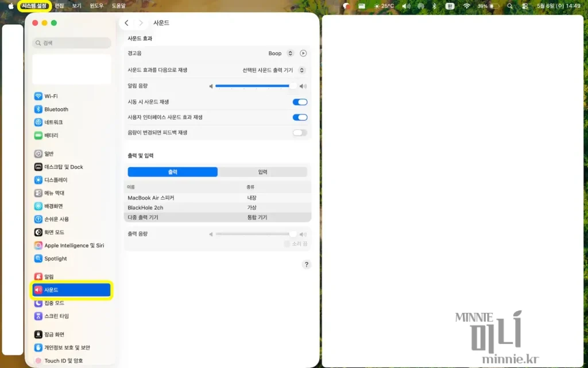Image resolution: width=588 pixels, height=368 pixels.
Task: Open Control Center in menu bar
Action: coord(525,6)
